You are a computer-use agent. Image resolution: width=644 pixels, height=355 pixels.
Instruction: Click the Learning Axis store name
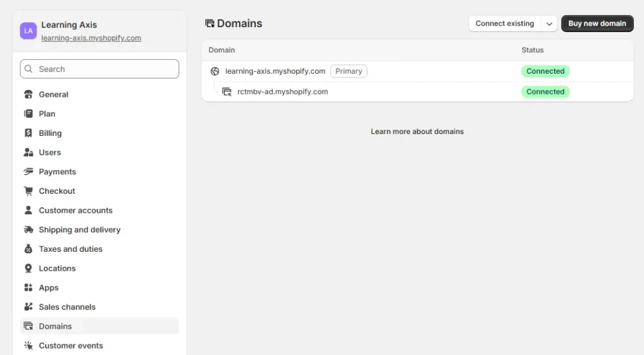tap(69, 25)
